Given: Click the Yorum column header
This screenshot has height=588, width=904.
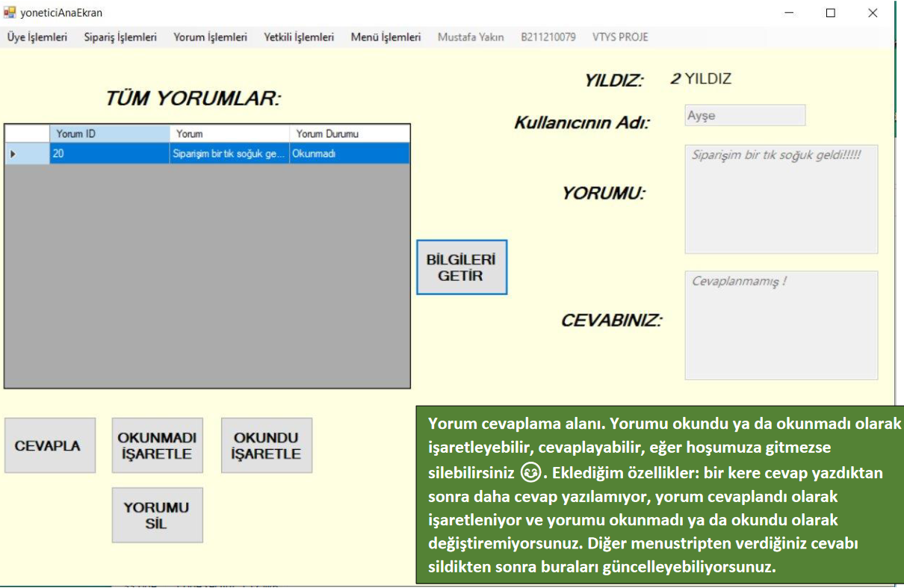Looking at the screenshot, I should click(x=229, y=134).
